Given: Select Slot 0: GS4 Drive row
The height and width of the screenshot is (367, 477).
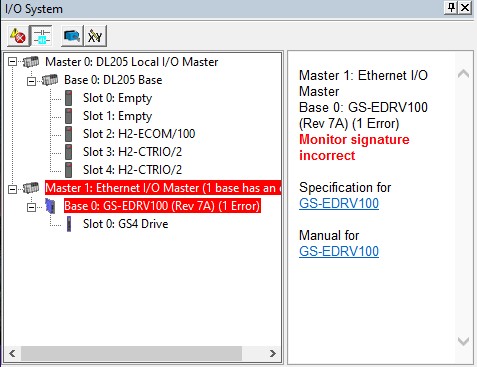Looking at the screenshot, I should [x=125, y=224].
